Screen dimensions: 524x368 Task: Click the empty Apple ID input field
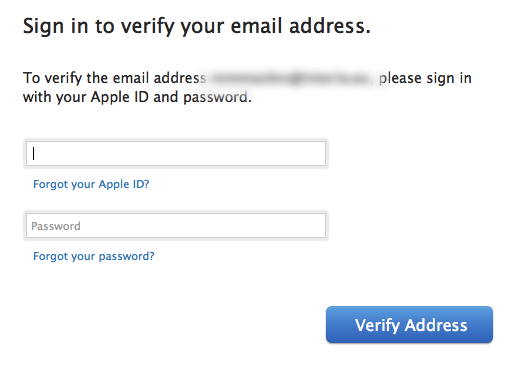tap(176, 153)
